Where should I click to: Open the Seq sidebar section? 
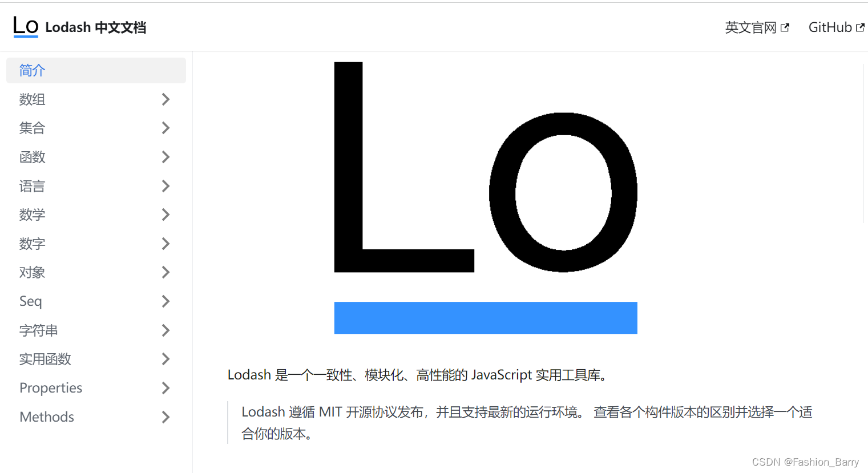tap(96, 301)
